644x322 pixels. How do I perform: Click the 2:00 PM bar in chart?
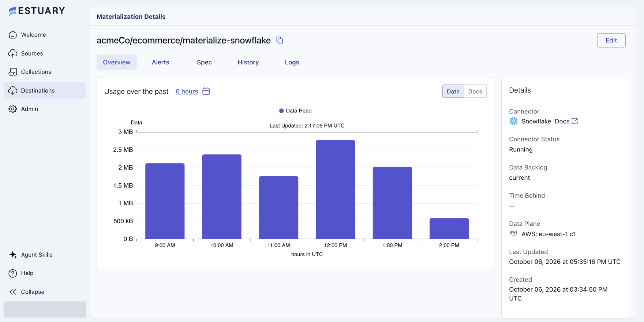click(449, 229)
